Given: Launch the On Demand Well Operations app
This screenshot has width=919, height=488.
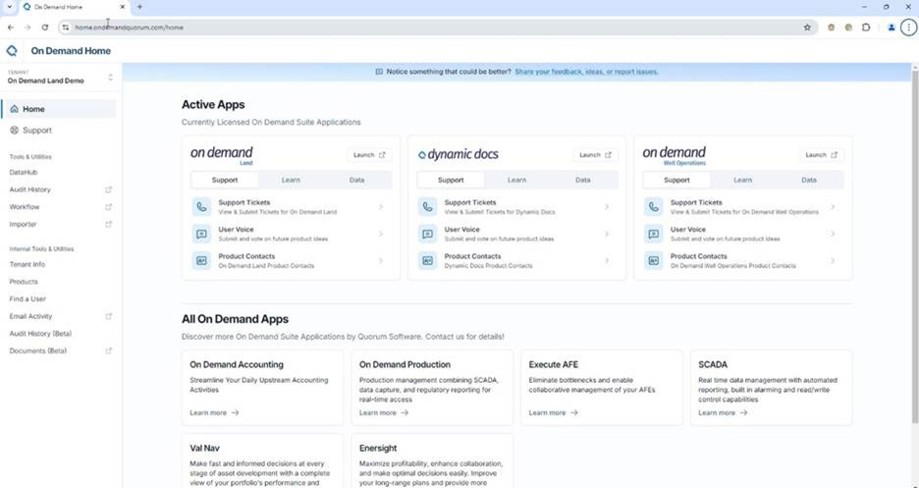Looking at the screenshot, I should [x=820, y=155].
